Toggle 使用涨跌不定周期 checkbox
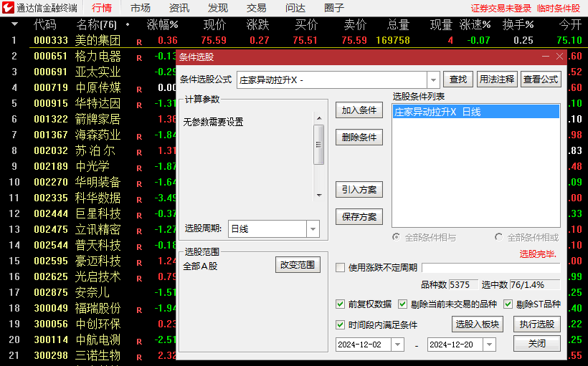Image resolution: width=588 pixels, height=366 pixels. [340, 267]
